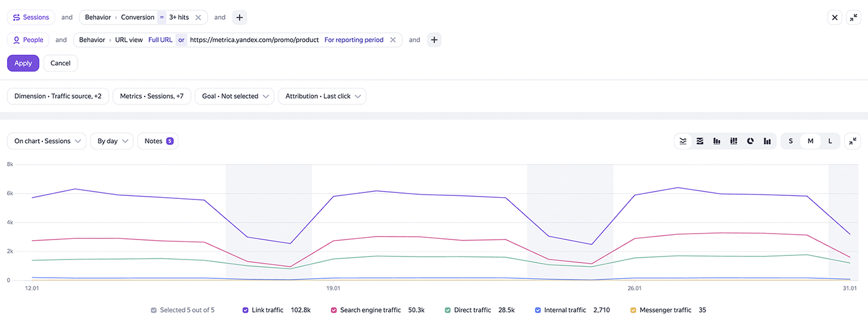Switch chart size to S
Image resolution: width=868 pixels, height=326 pixels.
[x=791, y=141]
